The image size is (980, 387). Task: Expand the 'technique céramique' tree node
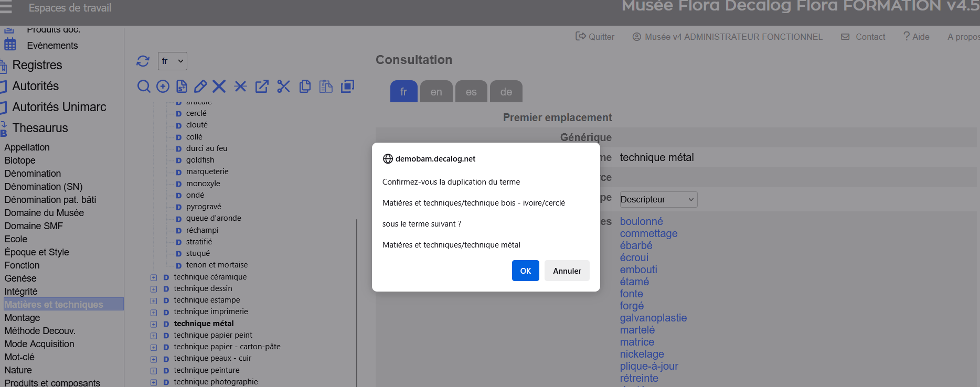[x=154, y=277]
